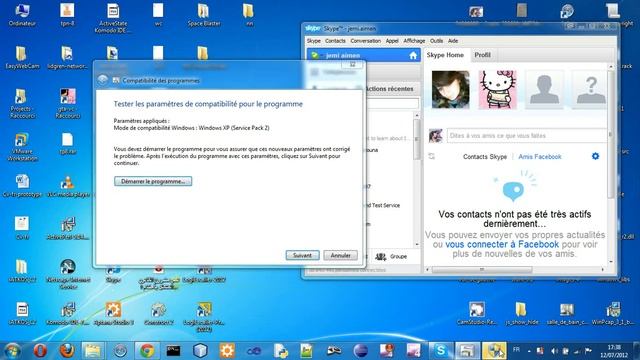Viewport: 640px width, 360px height.
Task: Open the js_show_hide folder on desktop
Action: point(521,313)
